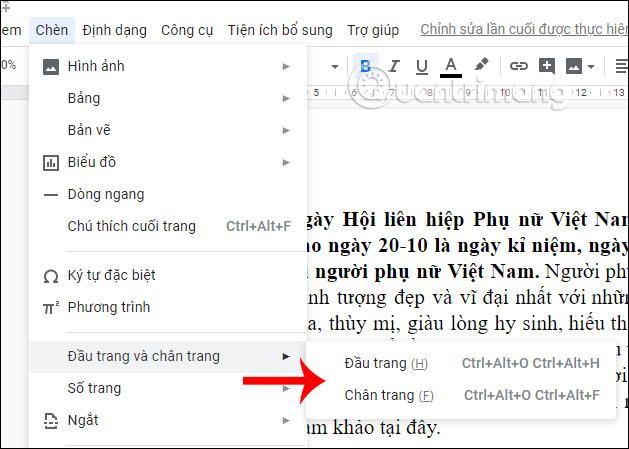Image resolution: width=629 pixels, height=449 pixels.
Task: Open the Định dạng menu
Action: pyautogui.click(x=114, y=30)
